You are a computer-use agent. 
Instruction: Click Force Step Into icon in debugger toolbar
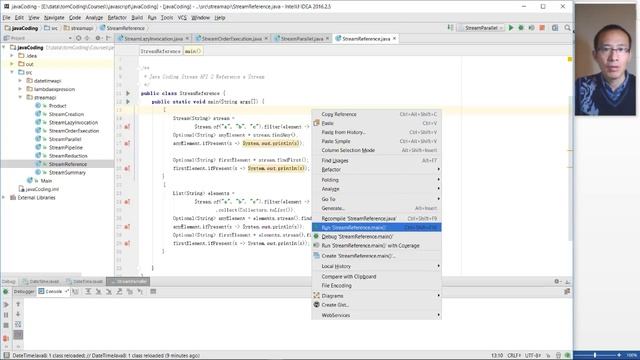[109, 291]
